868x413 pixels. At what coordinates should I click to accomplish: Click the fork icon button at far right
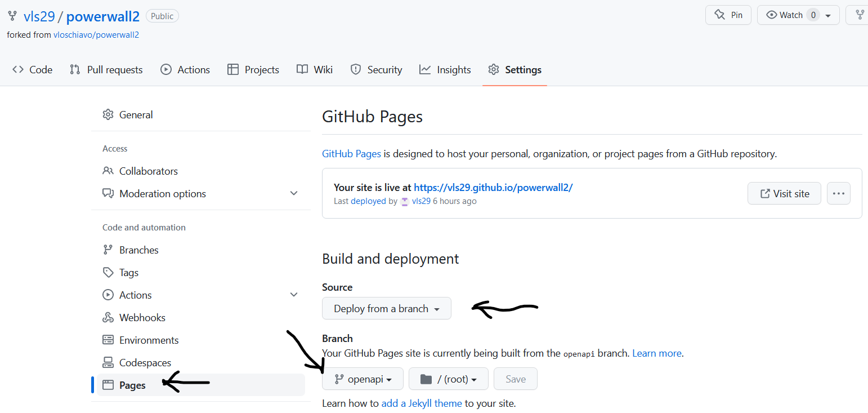point(859,15)
